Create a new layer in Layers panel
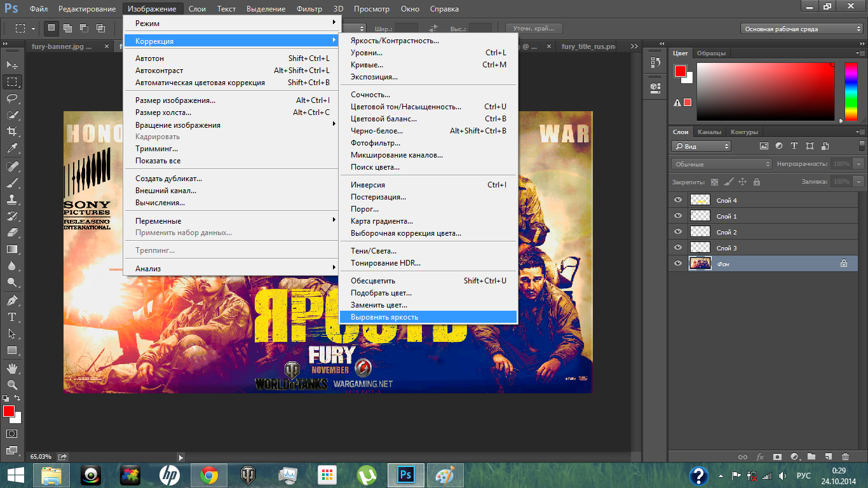This screenshot has width=868, height=488. point(828,456)
